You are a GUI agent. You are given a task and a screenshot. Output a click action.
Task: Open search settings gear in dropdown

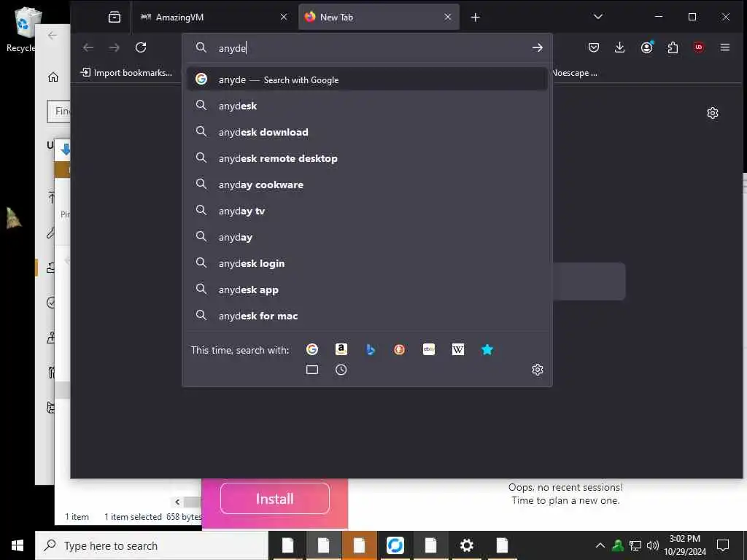tap(538, 370)
